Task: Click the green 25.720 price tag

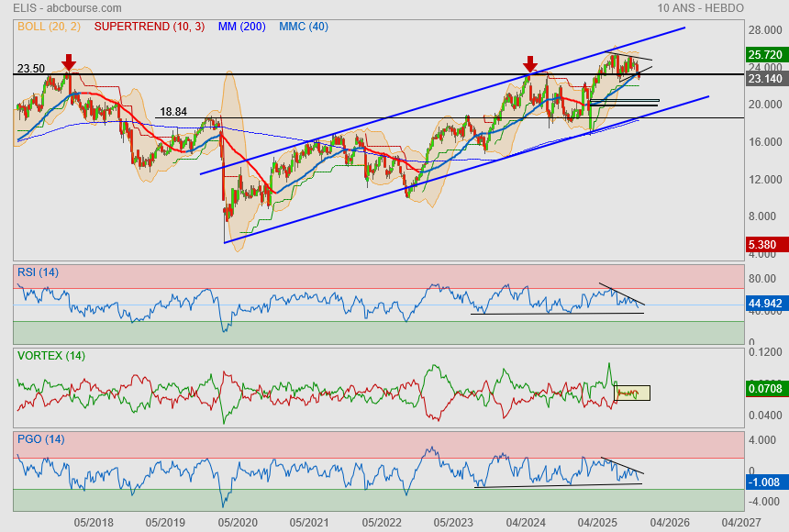Action: 766,54
